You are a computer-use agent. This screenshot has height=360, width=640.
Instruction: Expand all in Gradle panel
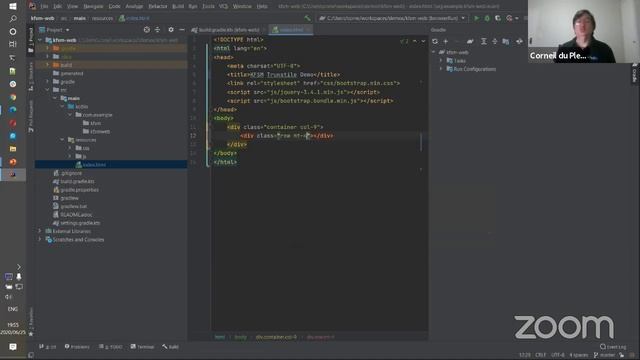(484, 41)
